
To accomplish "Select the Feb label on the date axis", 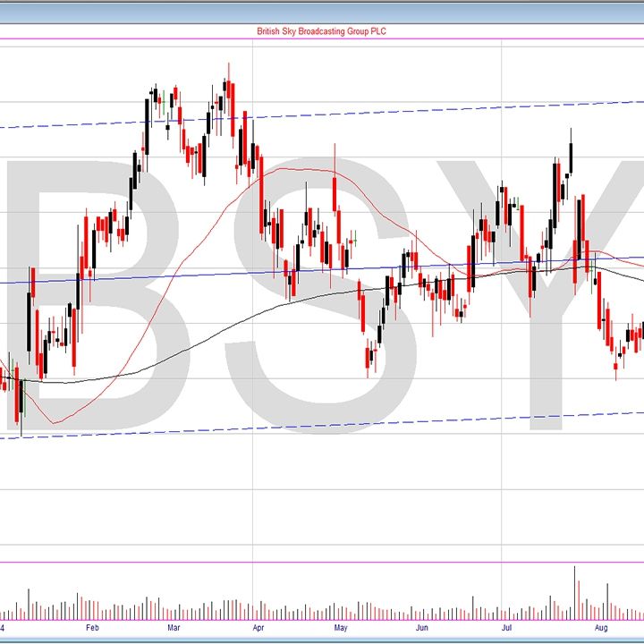I will click(x=92, y=629).
